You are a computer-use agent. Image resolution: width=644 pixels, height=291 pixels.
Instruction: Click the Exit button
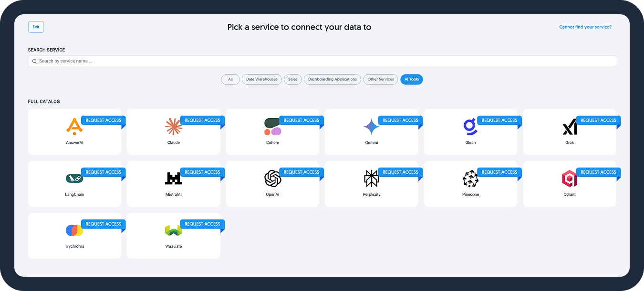[x=36, y=27]
